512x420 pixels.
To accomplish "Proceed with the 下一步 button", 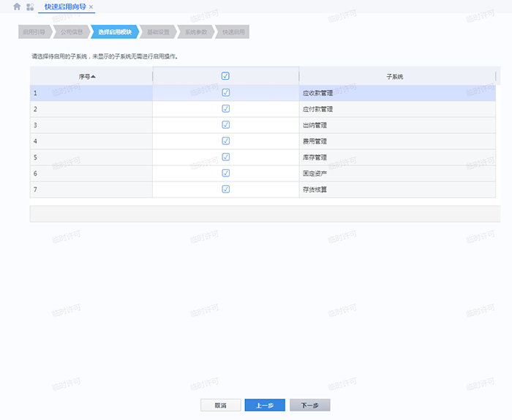I will 310,405.
